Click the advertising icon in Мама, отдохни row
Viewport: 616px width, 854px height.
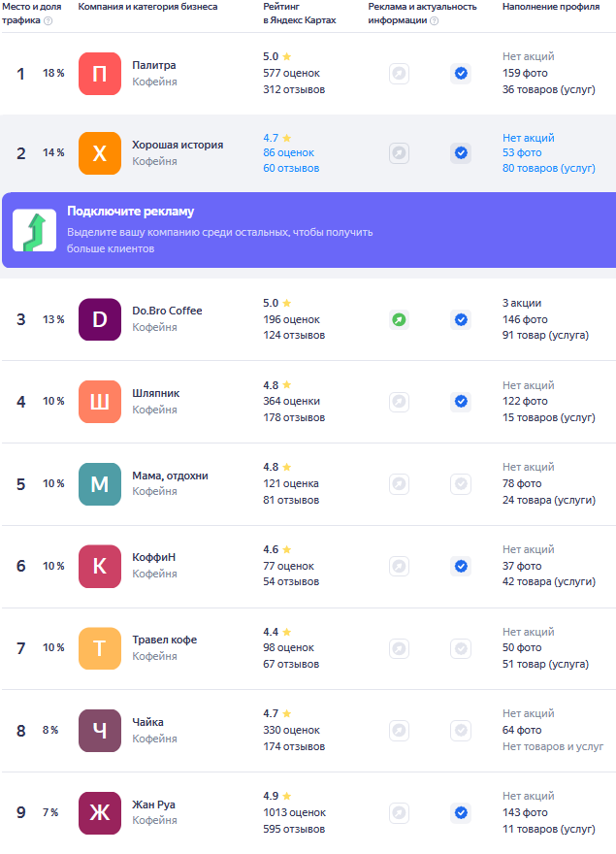point(400,483)
